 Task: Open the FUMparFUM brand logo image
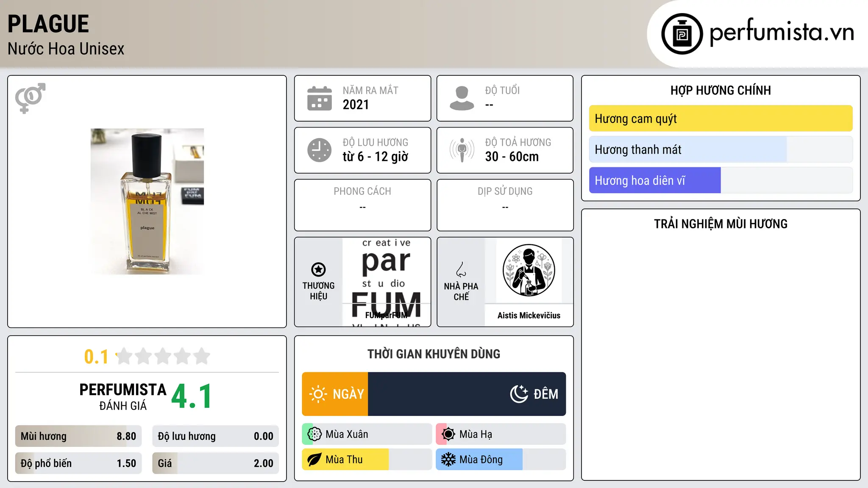[x=387, y=282]
